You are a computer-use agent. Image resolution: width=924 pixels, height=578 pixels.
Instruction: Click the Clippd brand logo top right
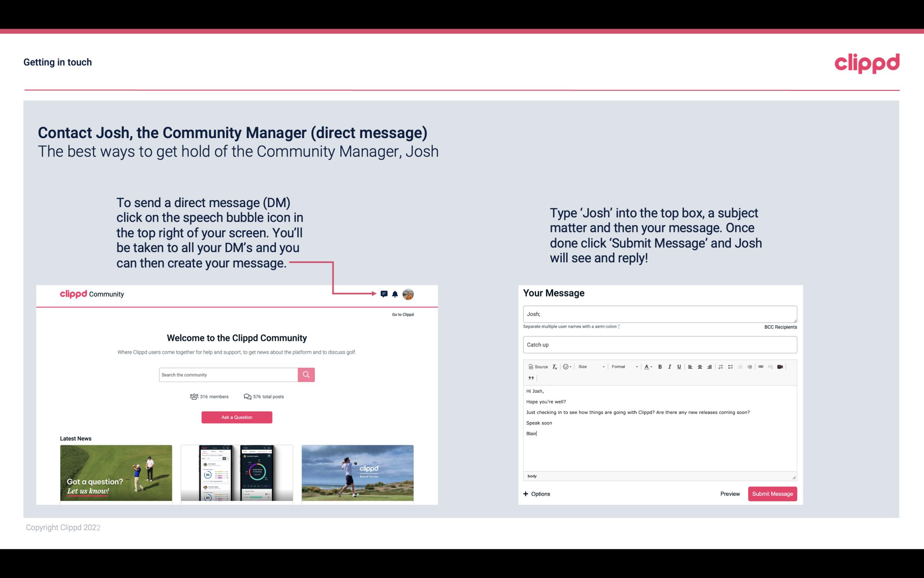[867, 63]
